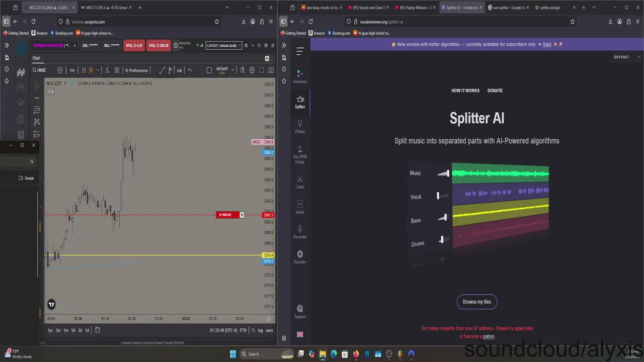Select the Splitter tool in the sidebar
This screenshot has width=644, height=362.
point(300,102)
